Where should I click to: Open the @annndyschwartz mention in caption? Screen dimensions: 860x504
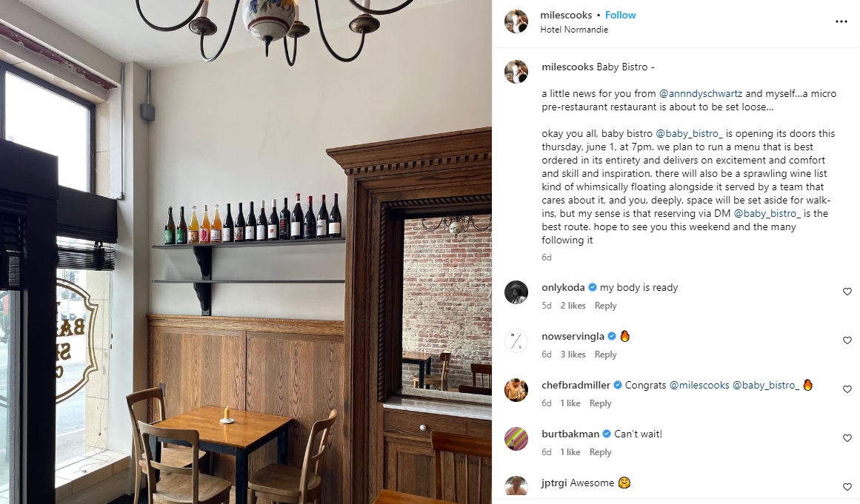pos(701,94)
